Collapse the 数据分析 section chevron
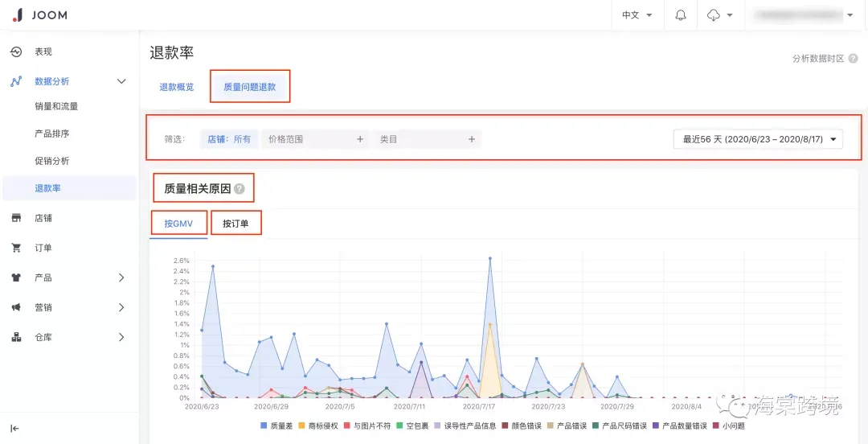The height and width of the screenshot is (444, 868). 122,81
